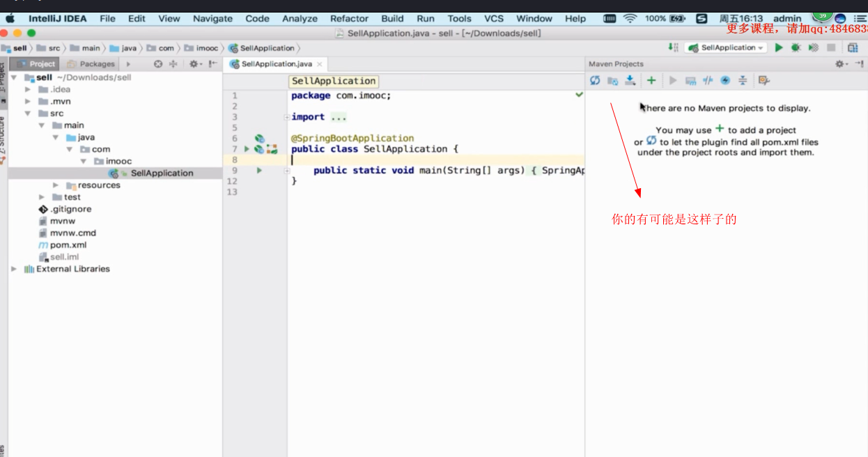868x457 pixels.
Task: Expand External Libraries node
Action: point(14,269)
